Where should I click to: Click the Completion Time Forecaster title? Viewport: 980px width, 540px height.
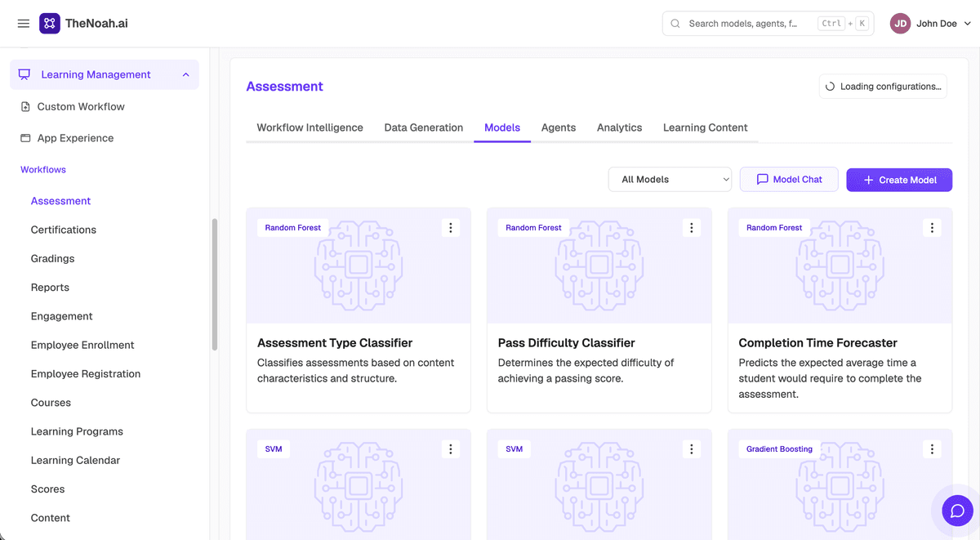tap(818, 343)
